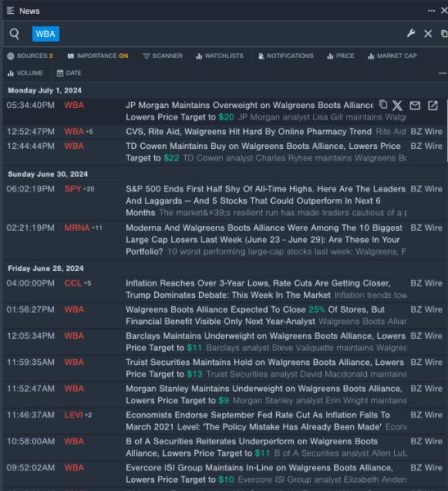Share the JP Morgan story on X
448x491 pixels.
397,106
